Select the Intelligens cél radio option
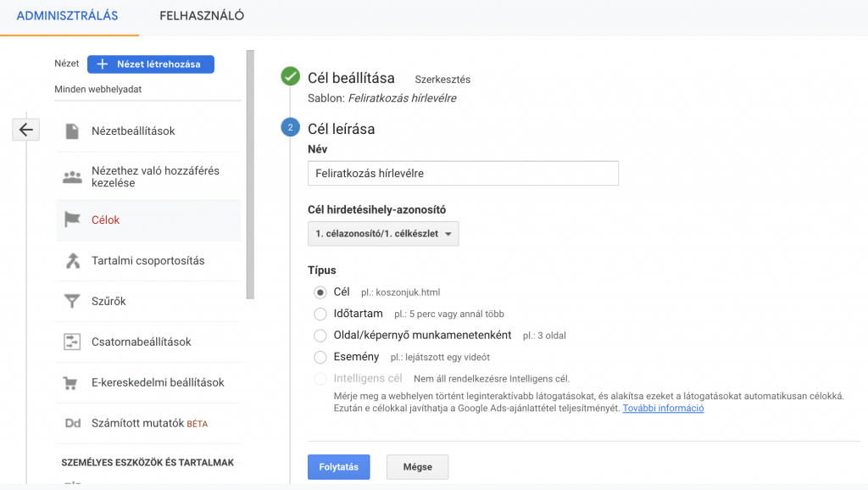Image resolution: width=868 pixels, height=490 pixels. point(320,379)
